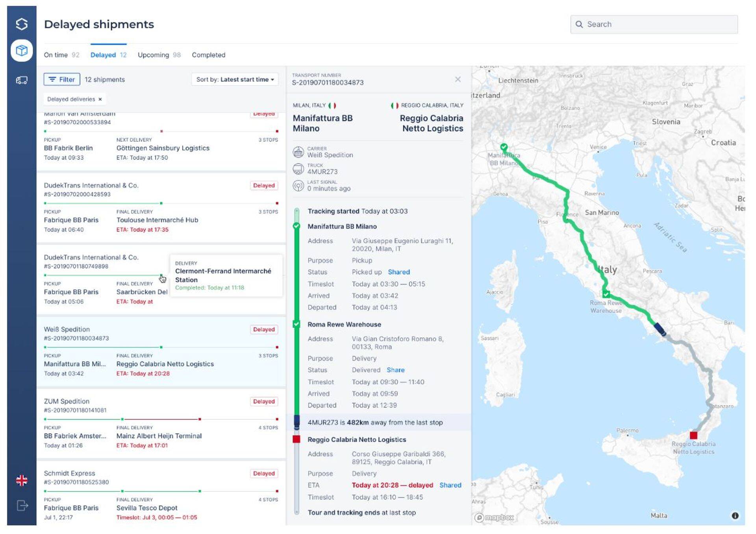Click the shipments cube icon in sidebar
Screen dimensions: 756x534
point(22,50)
